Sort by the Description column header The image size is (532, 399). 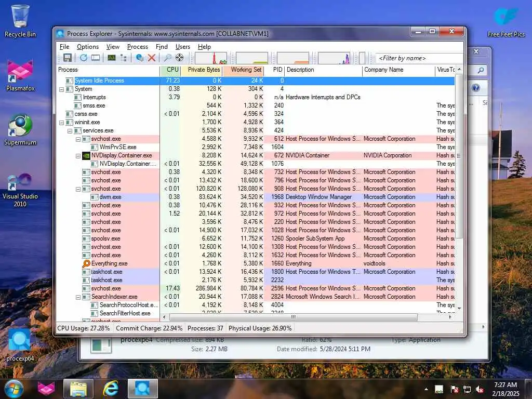coord(323,70)
